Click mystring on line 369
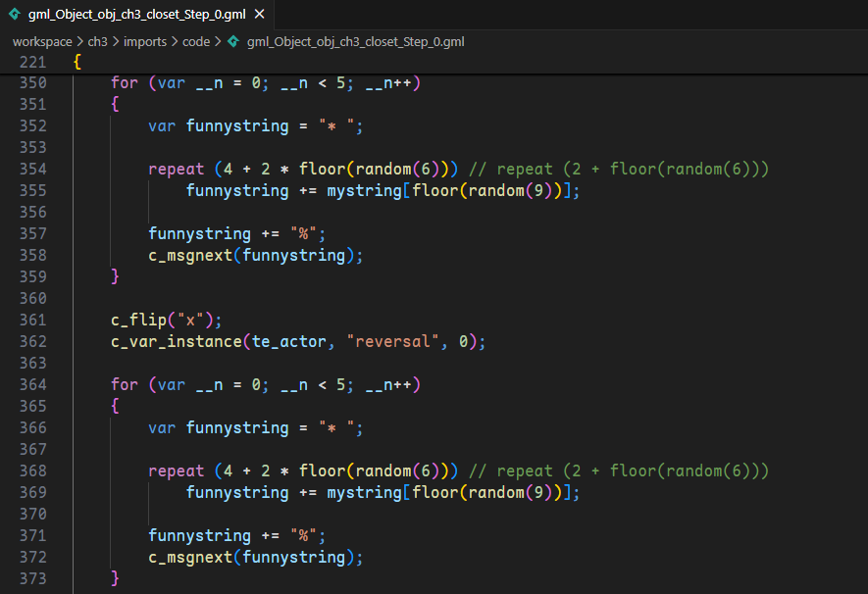 (x=364, y=493)
